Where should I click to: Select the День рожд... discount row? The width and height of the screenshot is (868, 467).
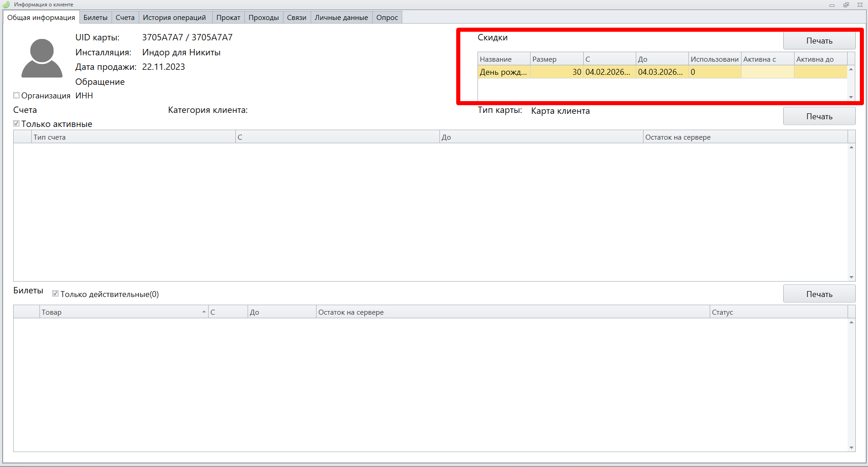503,72
